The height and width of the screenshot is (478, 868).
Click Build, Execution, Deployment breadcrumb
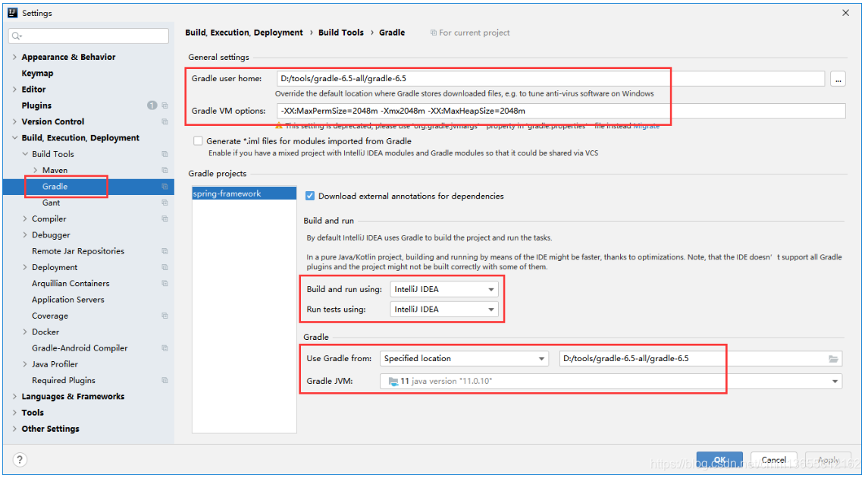[244, 33]
